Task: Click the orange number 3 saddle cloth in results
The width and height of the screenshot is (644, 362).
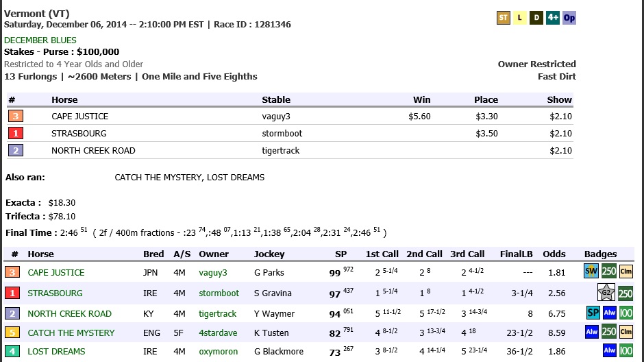Action: (x=16, y=117)
